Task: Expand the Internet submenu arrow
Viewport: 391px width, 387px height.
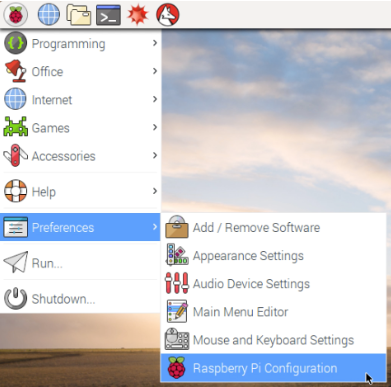Action: coord(155,99)
